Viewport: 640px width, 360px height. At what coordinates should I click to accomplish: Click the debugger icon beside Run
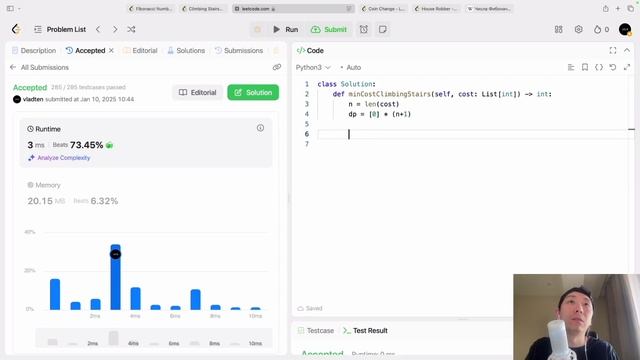click(x=258, y=29)
